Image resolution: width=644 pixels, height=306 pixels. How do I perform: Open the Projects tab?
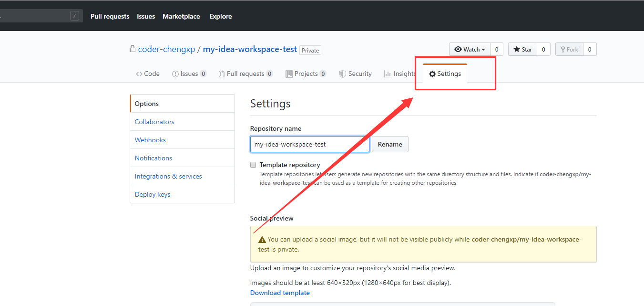[306, 74]
